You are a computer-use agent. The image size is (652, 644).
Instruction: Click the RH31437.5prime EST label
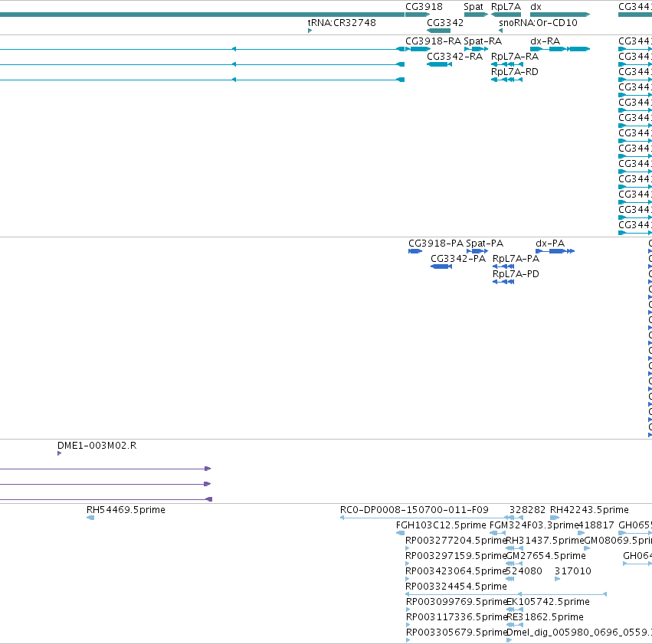click(546, 541)
